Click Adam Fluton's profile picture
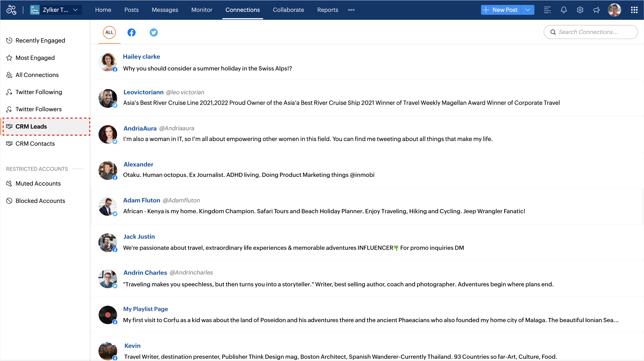644x361 pixels. (107, 206)
